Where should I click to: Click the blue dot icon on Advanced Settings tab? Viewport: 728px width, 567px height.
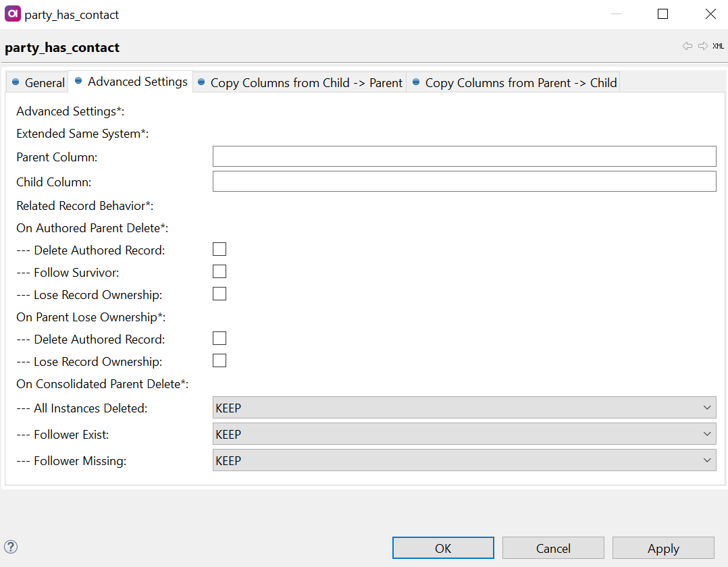[x=80, y=82]
